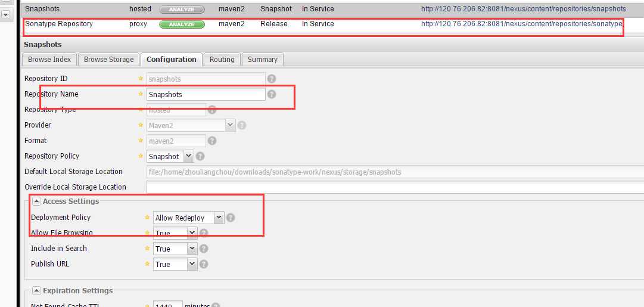Open the Sonatype repository URL link

click(x=522, y=24)
